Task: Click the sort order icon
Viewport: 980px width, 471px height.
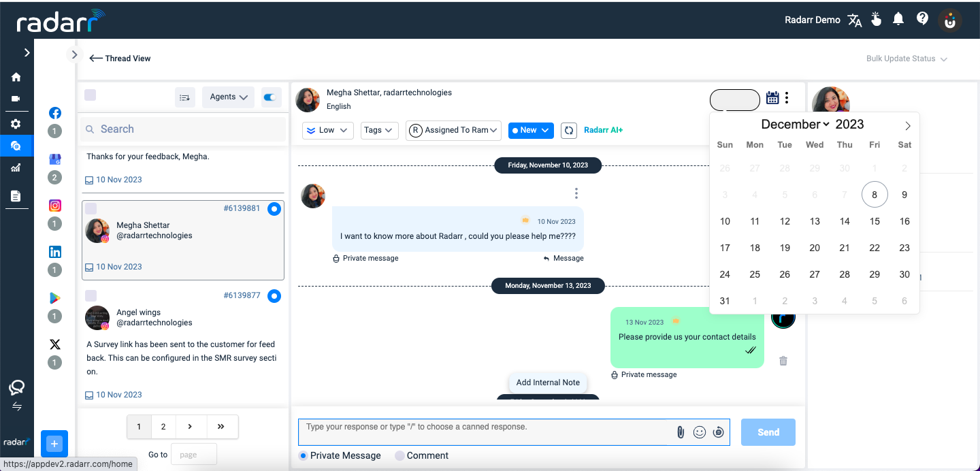Action: [184, 97]
